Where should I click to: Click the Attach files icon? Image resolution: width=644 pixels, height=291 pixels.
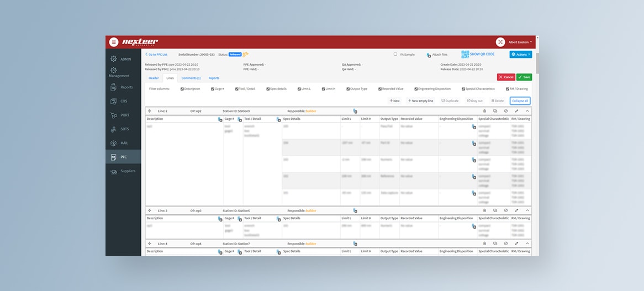click(429, 55)
